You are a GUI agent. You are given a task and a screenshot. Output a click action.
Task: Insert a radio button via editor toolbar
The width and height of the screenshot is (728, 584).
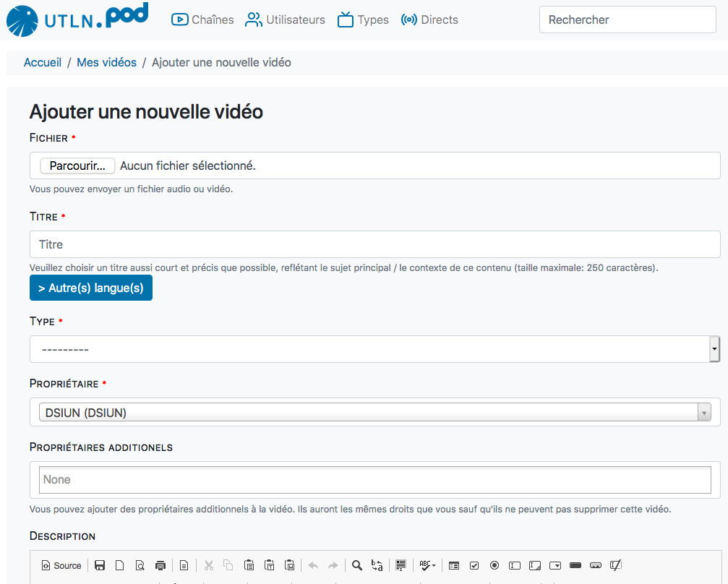[494, 565]
